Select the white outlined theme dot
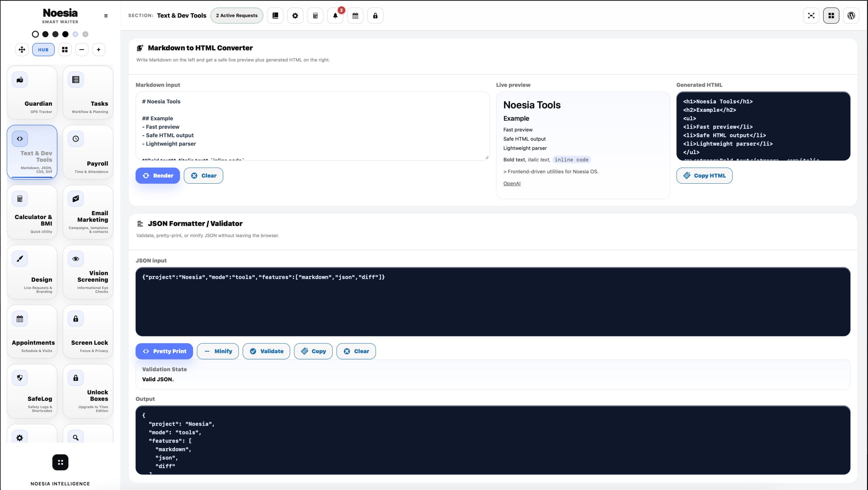 point(35,34)
